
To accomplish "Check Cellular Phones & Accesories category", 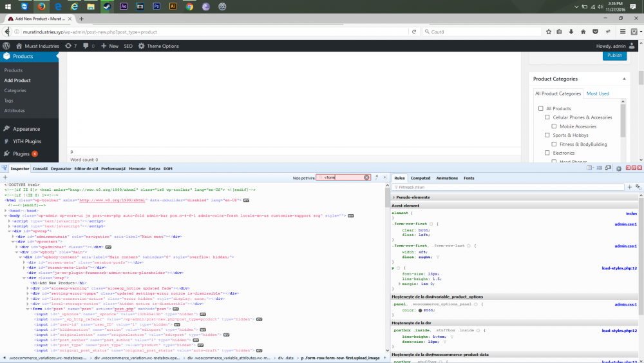I will 547,117.
